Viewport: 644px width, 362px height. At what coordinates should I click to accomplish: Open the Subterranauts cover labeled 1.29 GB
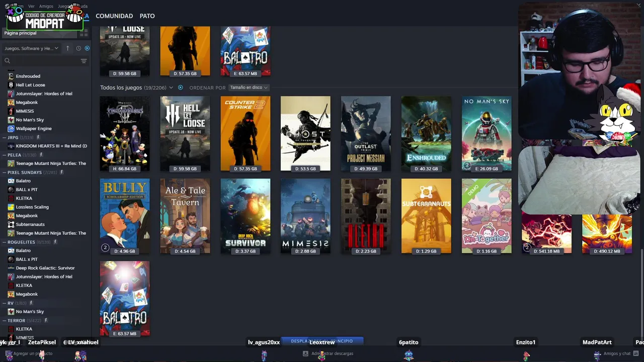tap(426, 216)
